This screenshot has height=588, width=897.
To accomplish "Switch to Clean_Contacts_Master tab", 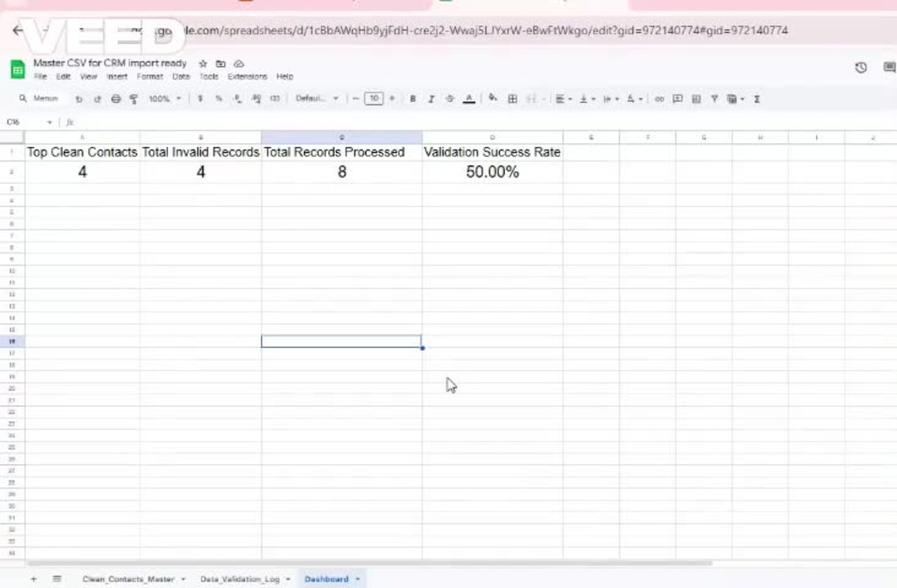I will pyautogui.click(x=128, y=579).
